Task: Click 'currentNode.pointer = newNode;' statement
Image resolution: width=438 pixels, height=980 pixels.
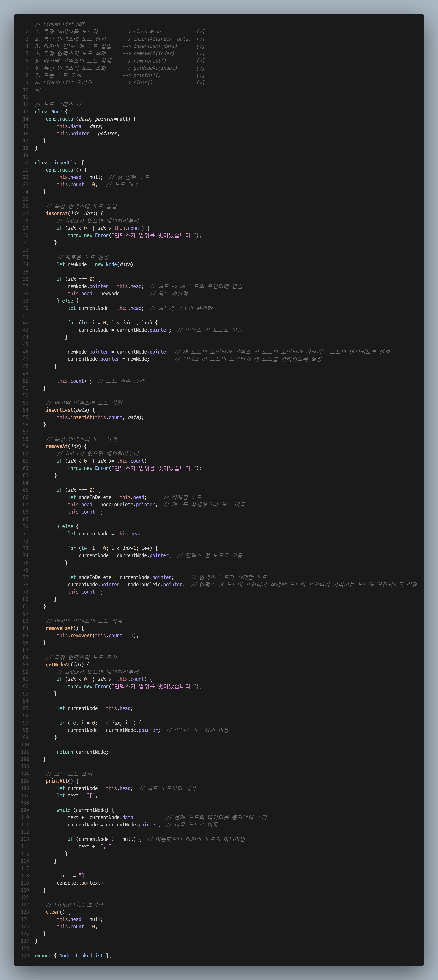Action: pos(108,359)
